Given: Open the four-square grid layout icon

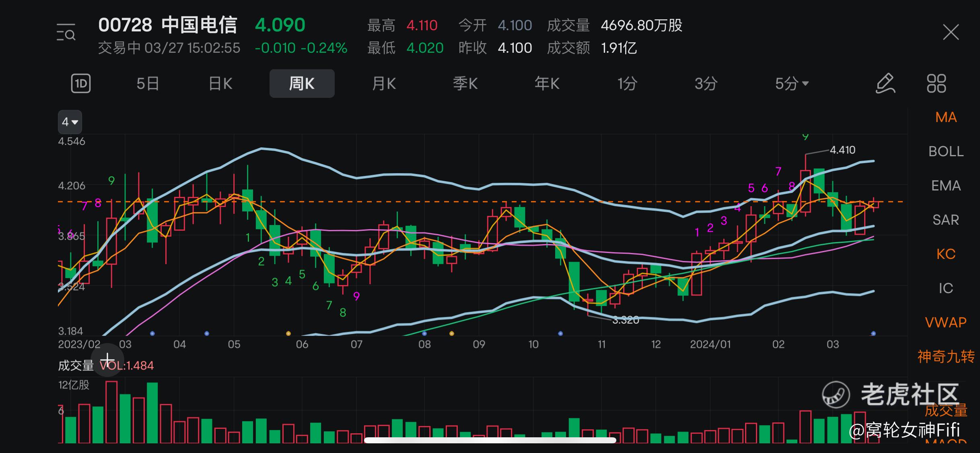Looking at the screenshot, I should tap(936, 84).
